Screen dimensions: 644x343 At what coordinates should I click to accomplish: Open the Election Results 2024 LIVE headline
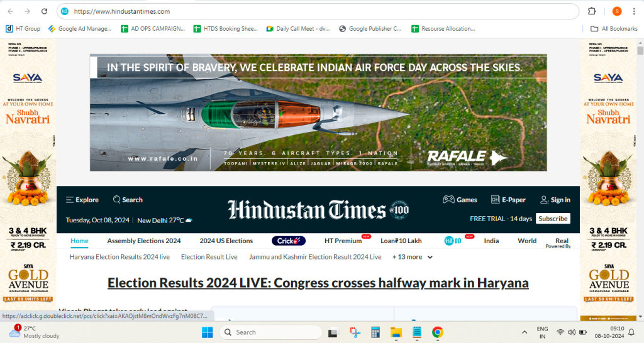tap(318, 283)
